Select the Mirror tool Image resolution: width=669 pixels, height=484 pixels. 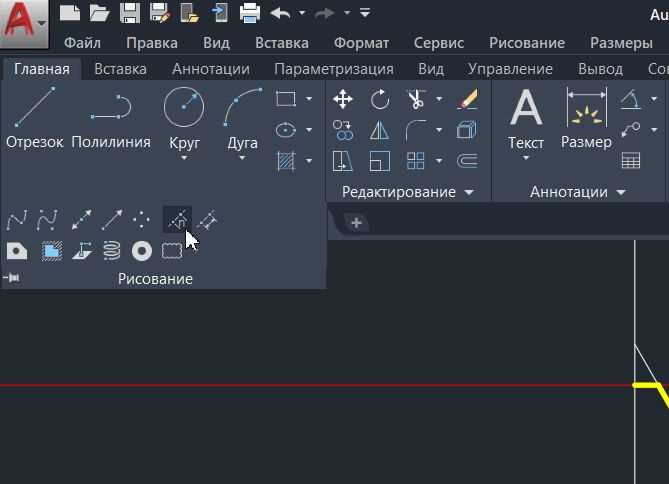pyautogui.click(x=380, y=130)
